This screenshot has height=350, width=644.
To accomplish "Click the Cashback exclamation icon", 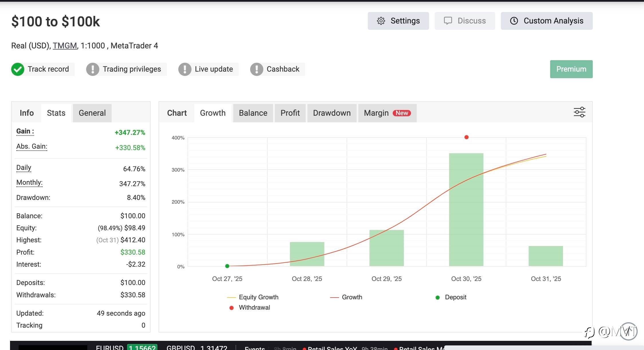I will [257, 69].
